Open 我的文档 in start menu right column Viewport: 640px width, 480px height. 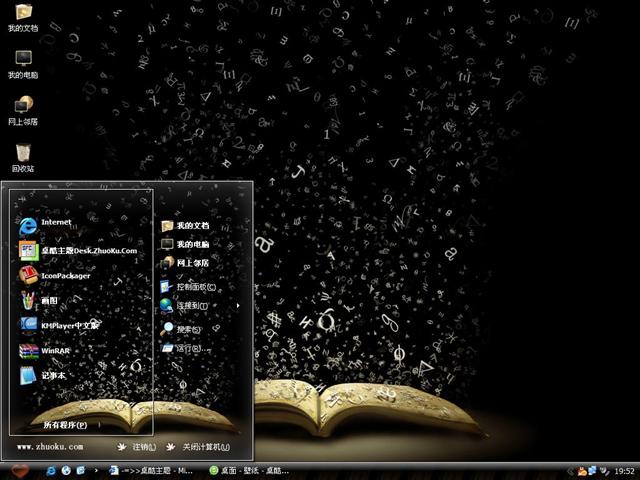click(185, 225)
